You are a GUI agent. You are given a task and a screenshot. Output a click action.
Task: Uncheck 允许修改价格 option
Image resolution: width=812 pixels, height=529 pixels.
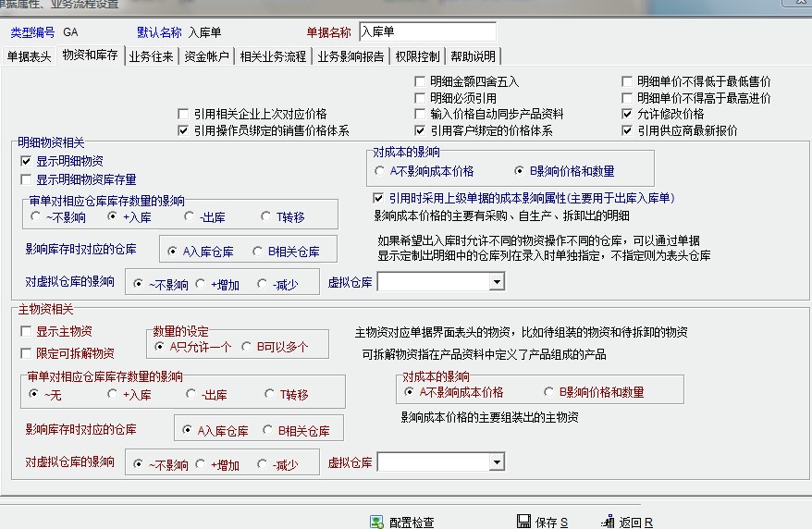(629, 114)
